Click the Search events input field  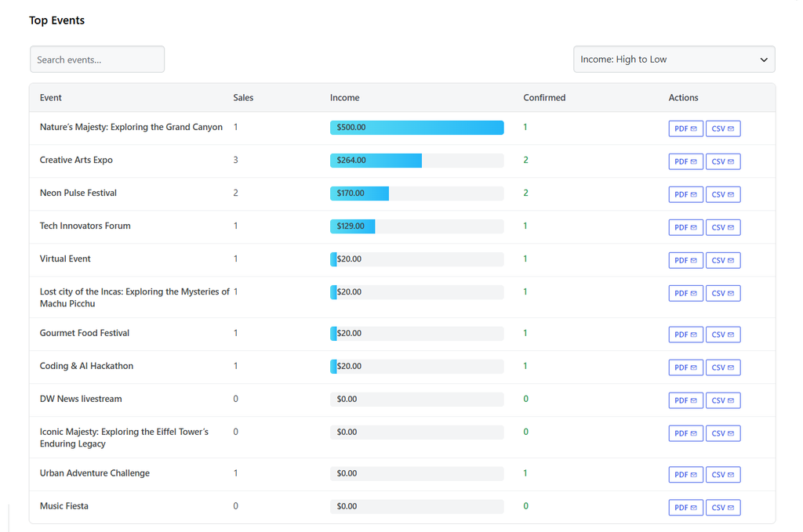(97, 60)
